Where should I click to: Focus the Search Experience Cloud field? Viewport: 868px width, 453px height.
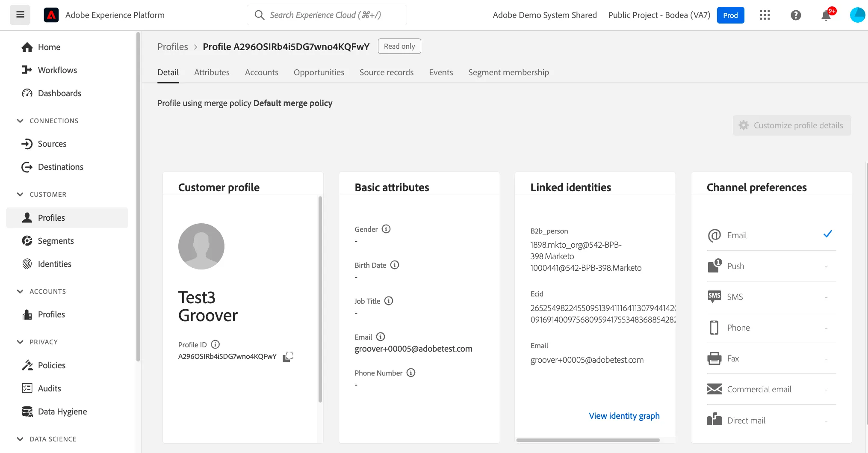[x=327, y=15]
